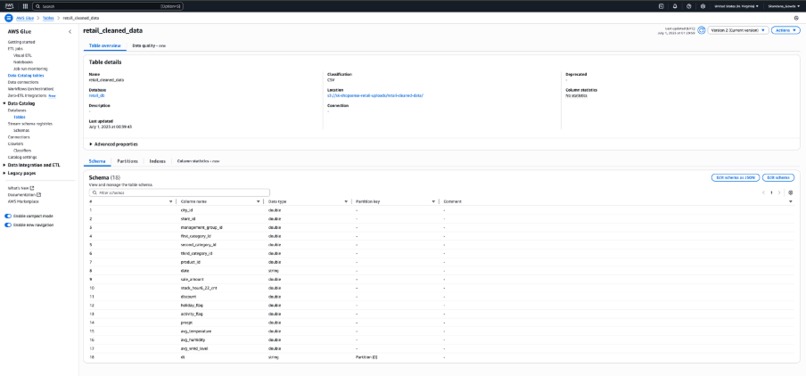The height and width of the screenshot is (376, 806).
Task: Go to next schema page arrow
Action: click(x=779, y=192)
